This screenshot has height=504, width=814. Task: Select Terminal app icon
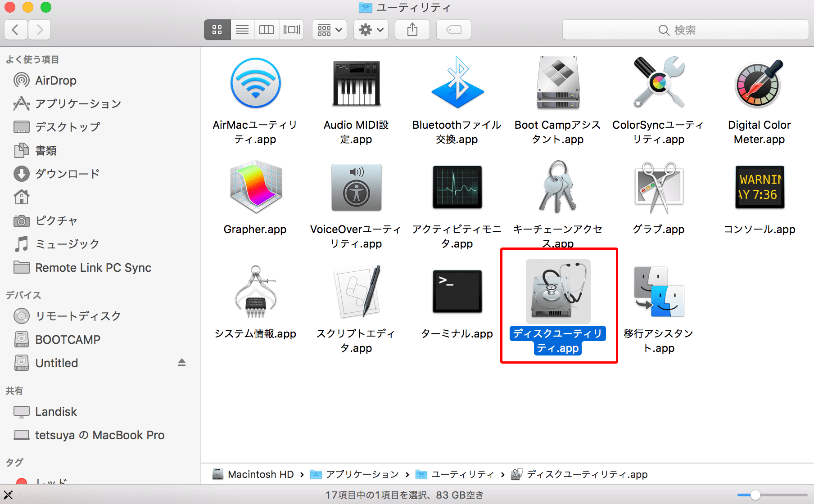click(457, 292)
